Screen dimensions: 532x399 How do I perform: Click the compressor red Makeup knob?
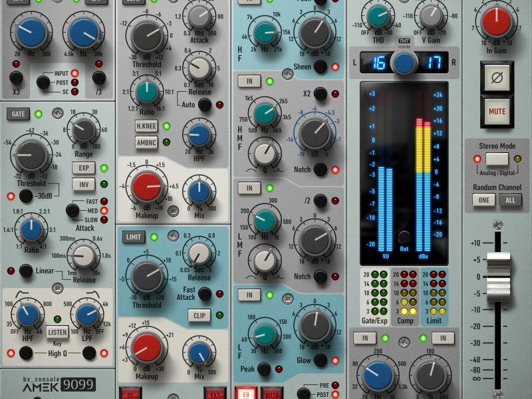coord(147,187)
